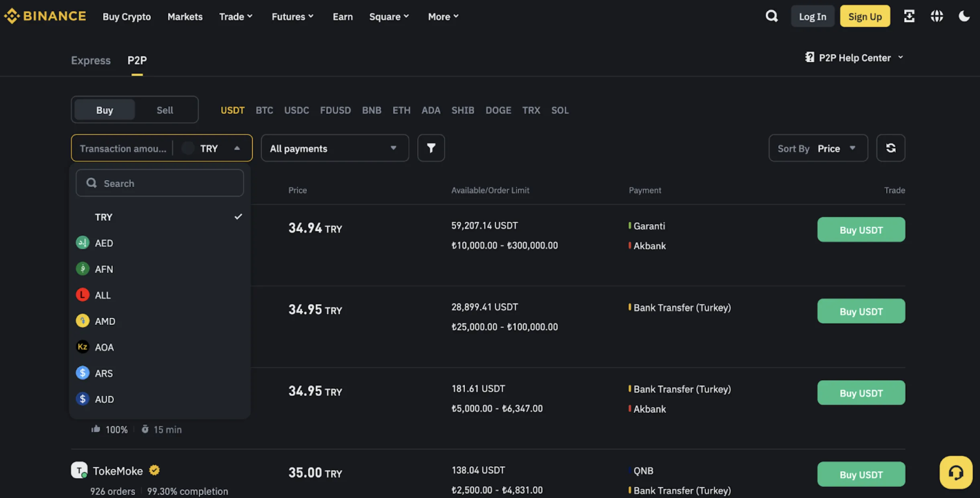Select the BNB coin tab

(x=371, y=110)
